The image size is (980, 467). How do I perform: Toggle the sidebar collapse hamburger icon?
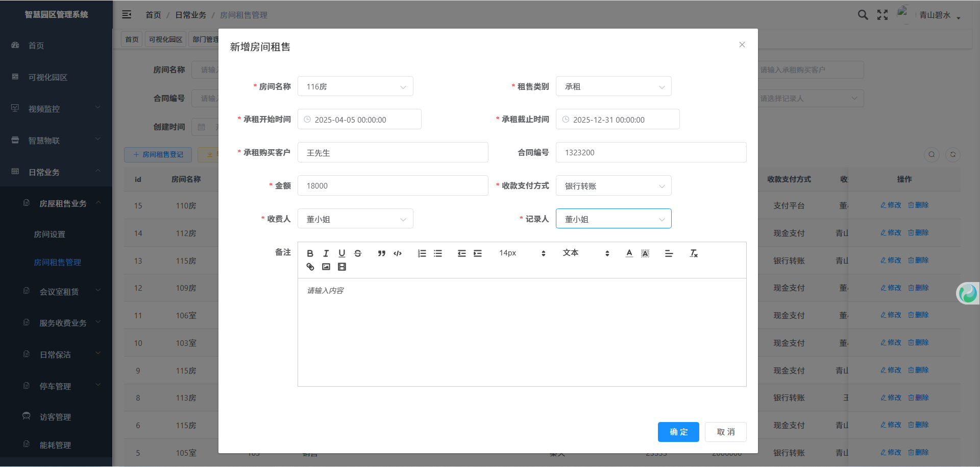coord(127,15)
